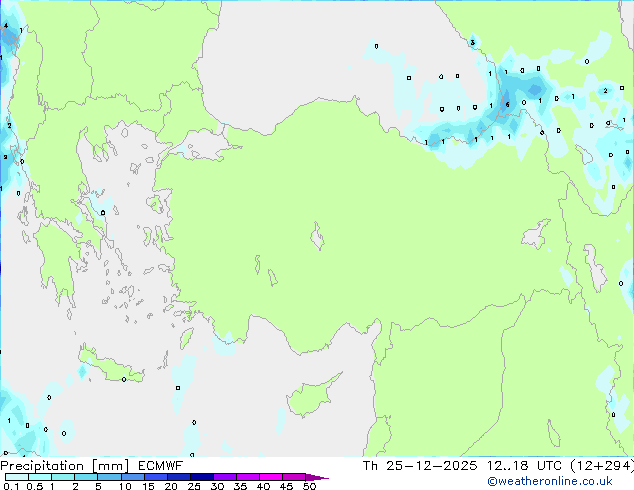The image size is (634, 490).
Task: Click the precipitation value '6' on the map
Action: coord(507,105)
